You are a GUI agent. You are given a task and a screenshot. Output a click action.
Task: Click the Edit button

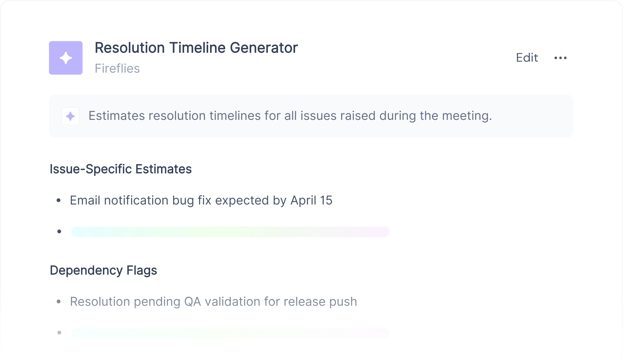coord(527,58)
